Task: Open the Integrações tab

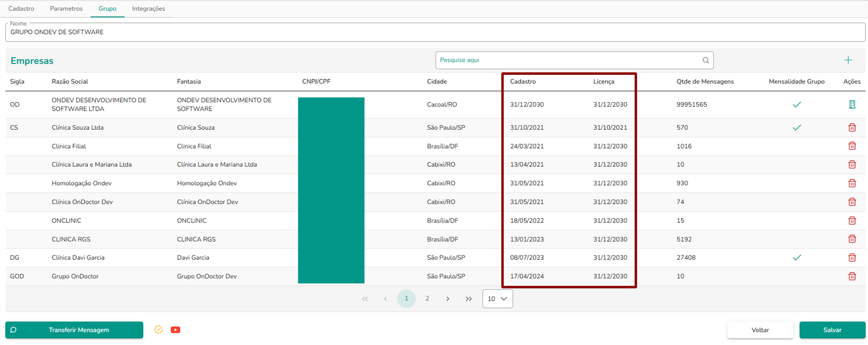Action: (x=148, y=9)
